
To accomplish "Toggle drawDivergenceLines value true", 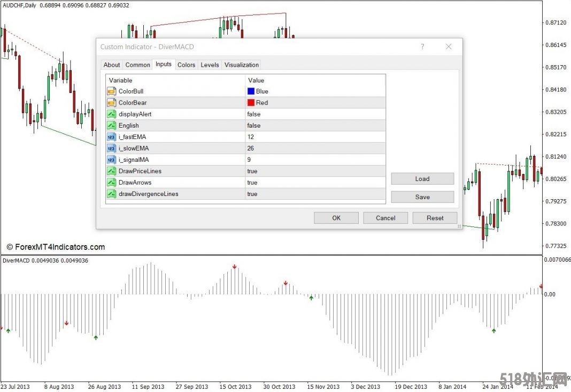I will click(252, 194).
